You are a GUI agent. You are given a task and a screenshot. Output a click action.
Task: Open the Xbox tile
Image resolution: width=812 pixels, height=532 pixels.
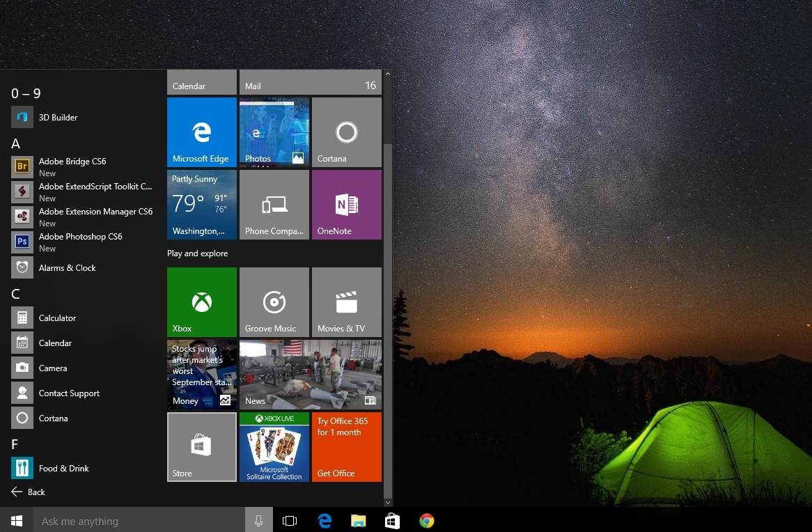tap(202, 302)
